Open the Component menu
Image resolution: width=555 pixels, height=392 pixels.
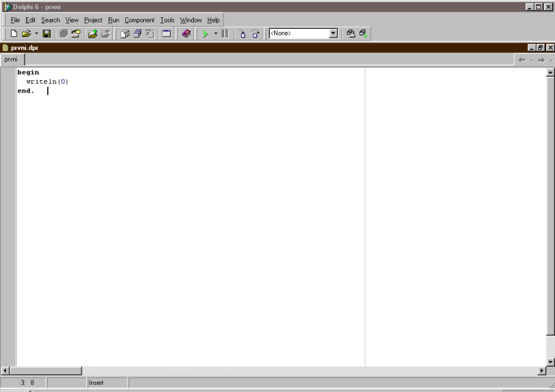pos(140,20)
